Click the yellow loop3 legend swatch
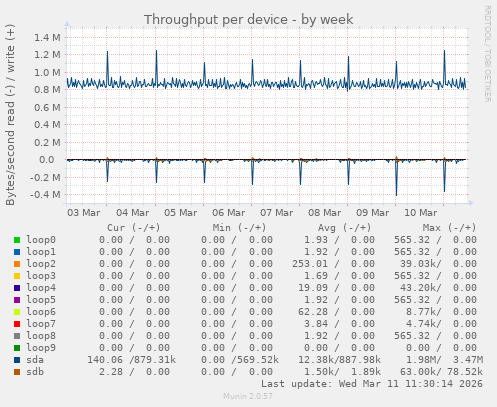Image resolution: width=497 pixels, height=407 pixels. click(x=17, y=276)
